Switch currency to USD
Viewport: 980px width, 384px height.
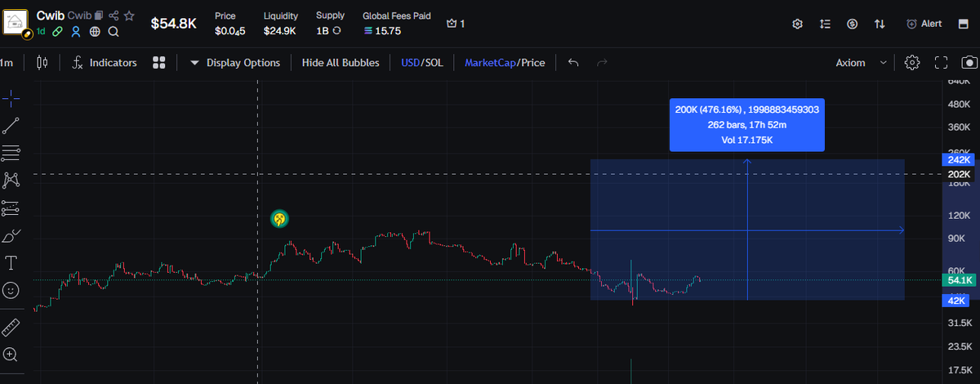click(410, 62)
